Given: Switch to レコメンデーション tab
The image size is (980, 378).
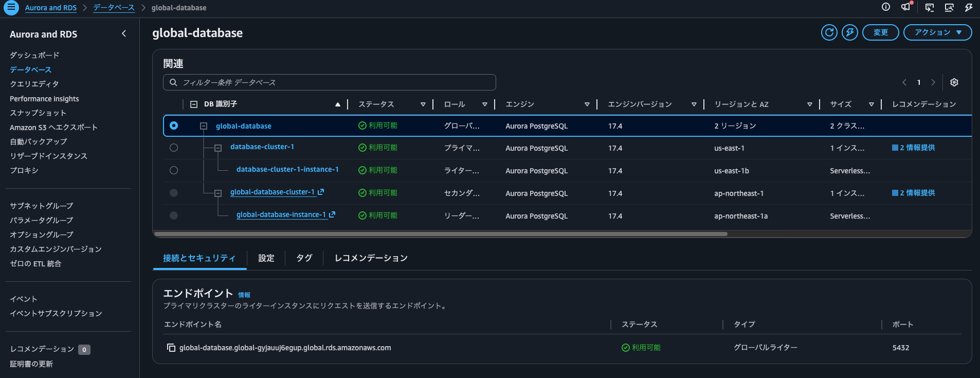Looking at the screenshot, I should pyautogui.click(x=371, y=258).
